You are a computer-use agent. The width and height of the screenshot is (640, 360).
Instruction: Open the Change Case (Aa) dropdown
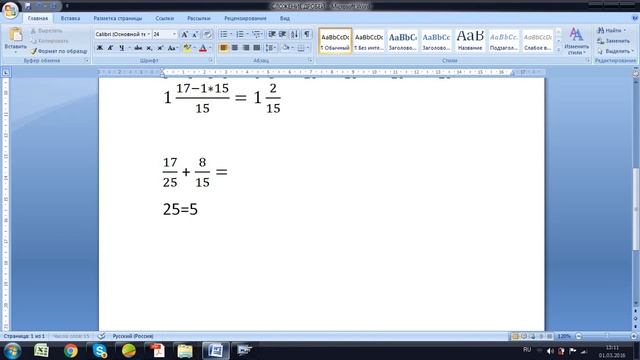172,48
